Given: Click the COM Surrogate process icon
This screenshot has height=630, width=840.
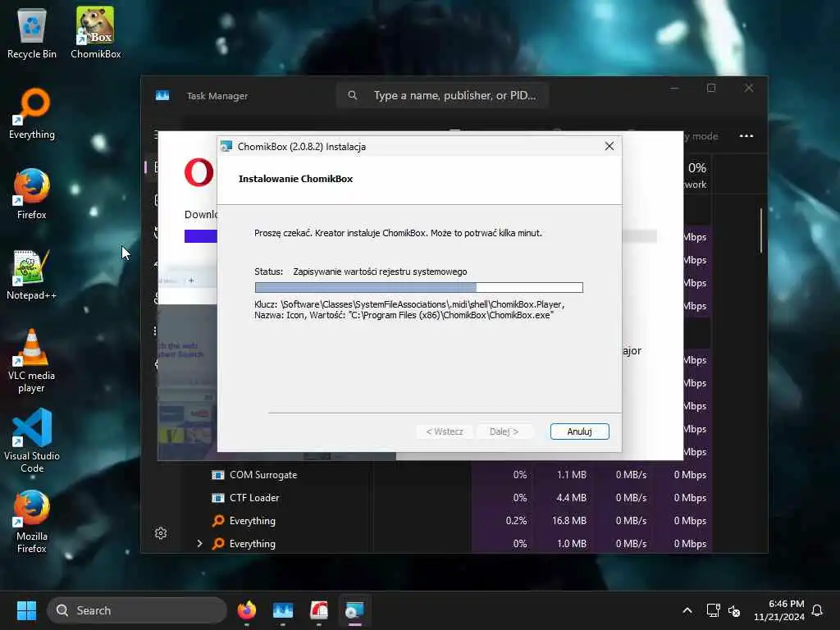Looking at the screenshot, I should tap(218, 475).
